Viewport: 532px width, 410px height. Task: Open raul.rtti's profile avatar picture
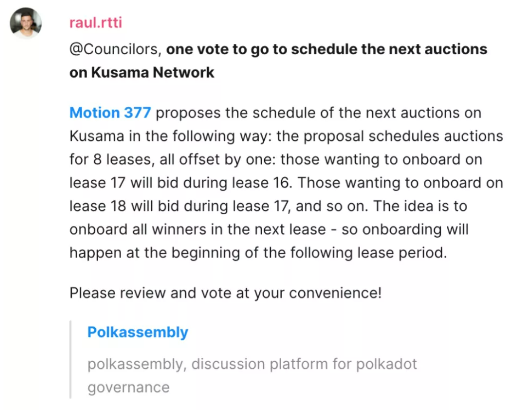[x=26, y=23]
